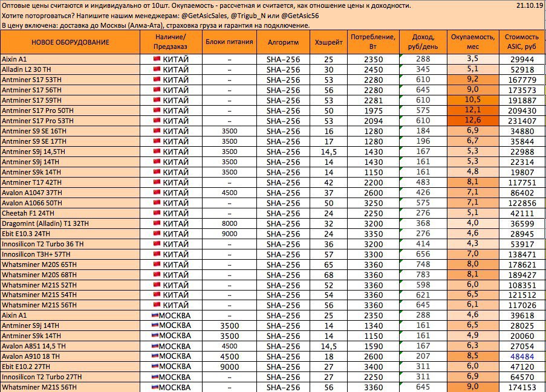Click the @GetAsic56 manager handle

[x=300, y=16]
